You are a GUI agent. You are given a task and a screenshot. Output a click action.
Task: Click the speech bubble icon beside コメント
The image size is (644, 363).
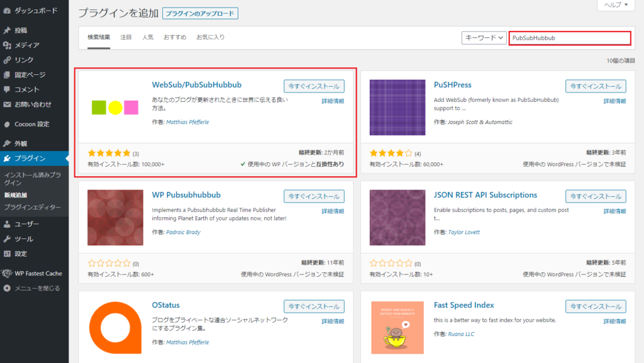pyautogui.click(x=7, y=89)
